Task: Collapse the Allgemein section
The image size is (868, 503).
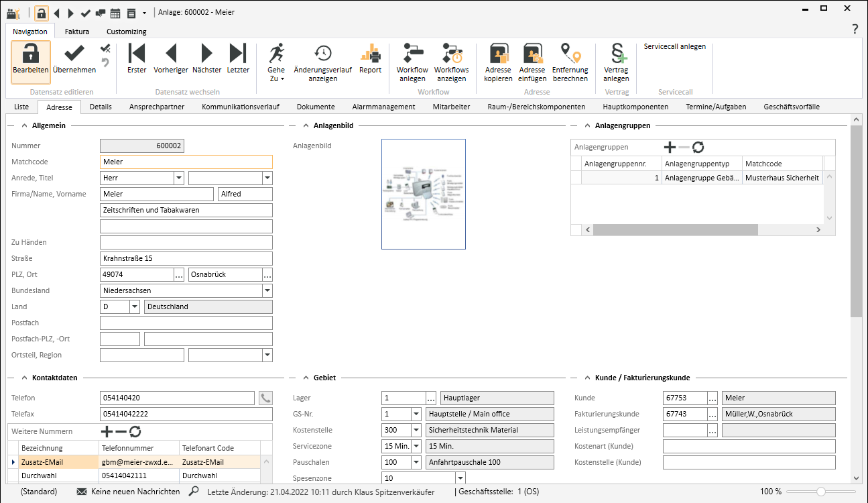Action: pos(24,125)
